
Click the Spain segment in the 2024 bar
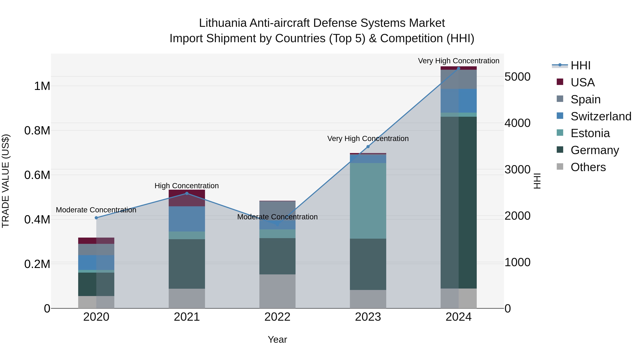pos(458,79)
